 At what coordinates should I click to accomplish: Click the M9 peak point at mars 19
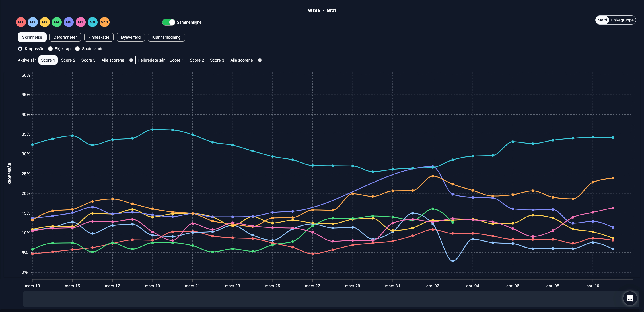coord(153,130)
